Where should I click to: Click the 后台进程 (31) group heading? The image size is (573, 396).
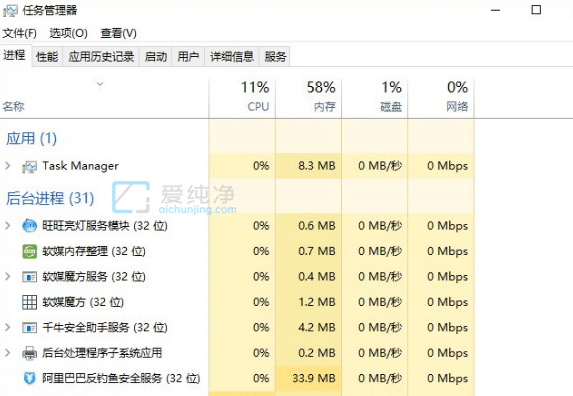point(50,198)
